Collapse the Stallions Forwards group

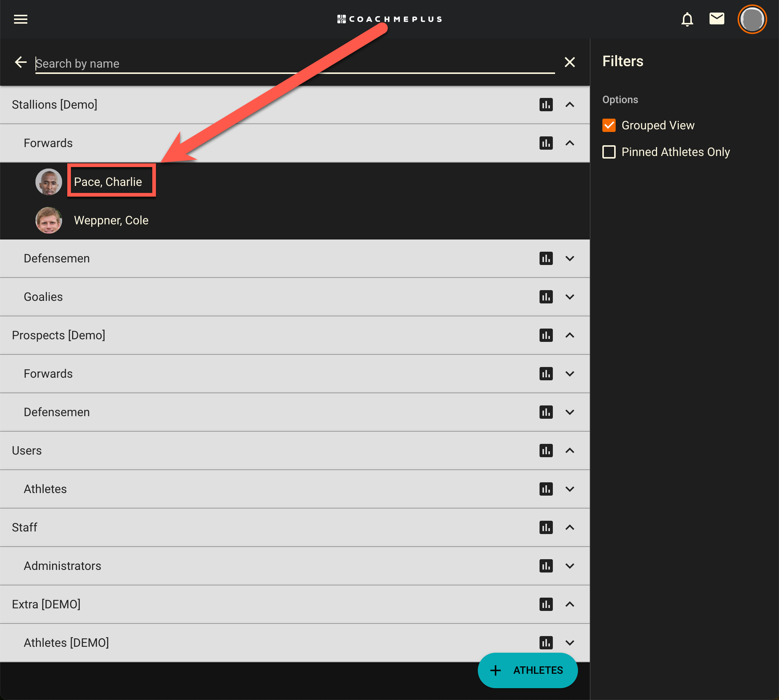[569, 143]
